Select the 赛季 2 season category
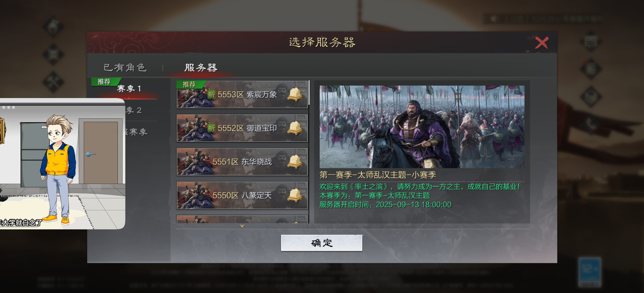This screenshot has width=644, height=293. [x=133, y=110]
